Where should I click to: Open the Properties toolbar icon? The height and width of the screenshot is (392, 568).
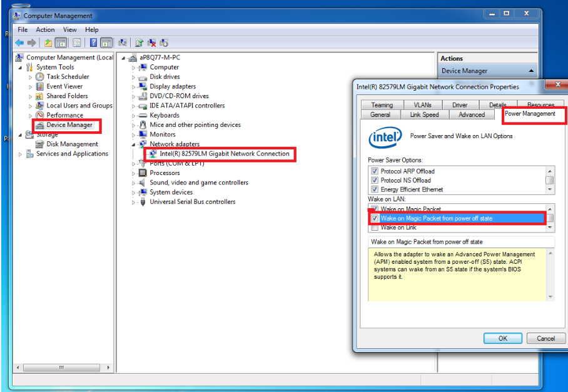[77, 43]
